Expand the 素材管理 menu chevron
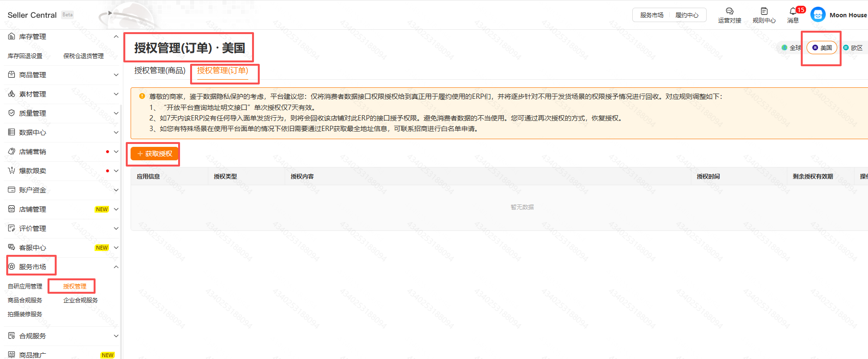Image resolution: width=868 pixels, height=359 pixels. [x=116, y=94]
